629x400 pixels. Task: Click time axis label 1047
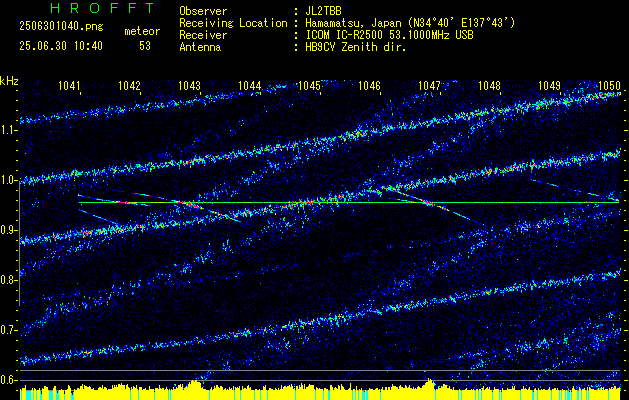[x=429, y=86]
